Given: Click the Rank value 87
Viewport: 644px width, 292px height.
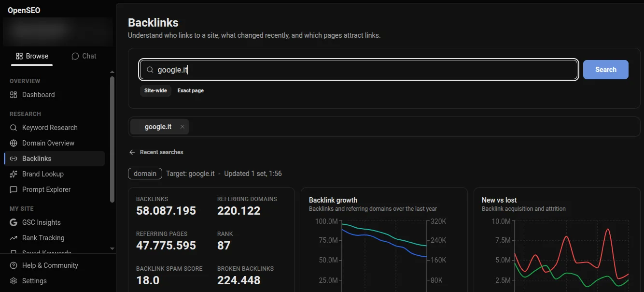Looking at the screenshot, I should (x=224, y=246).
